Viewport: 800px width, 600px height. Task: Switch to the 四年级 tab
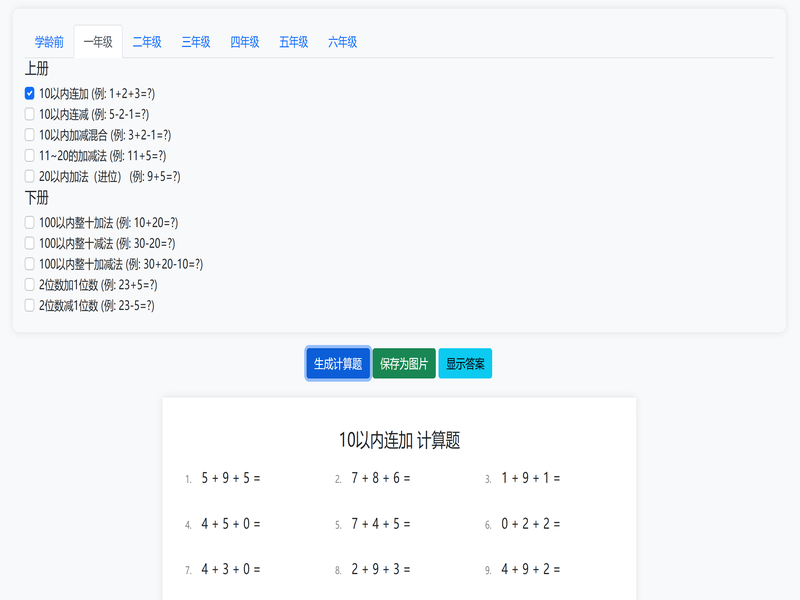(x=245, y=42)
